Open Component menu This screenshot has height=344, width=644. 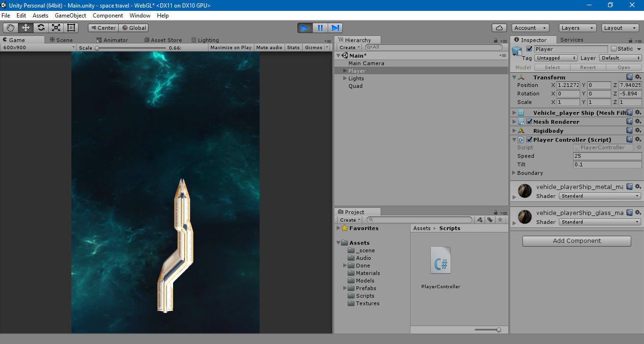(108, 16)
